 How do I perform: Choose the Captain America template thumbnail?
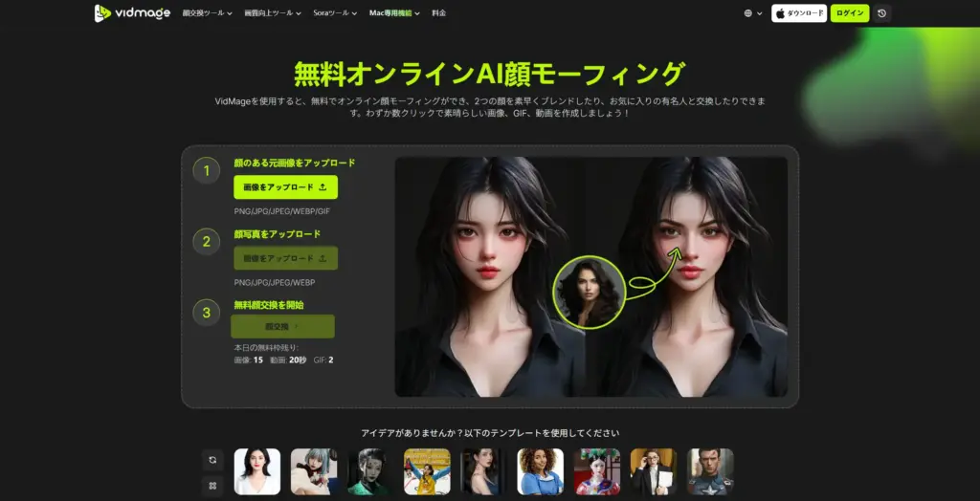click(710, 471)
